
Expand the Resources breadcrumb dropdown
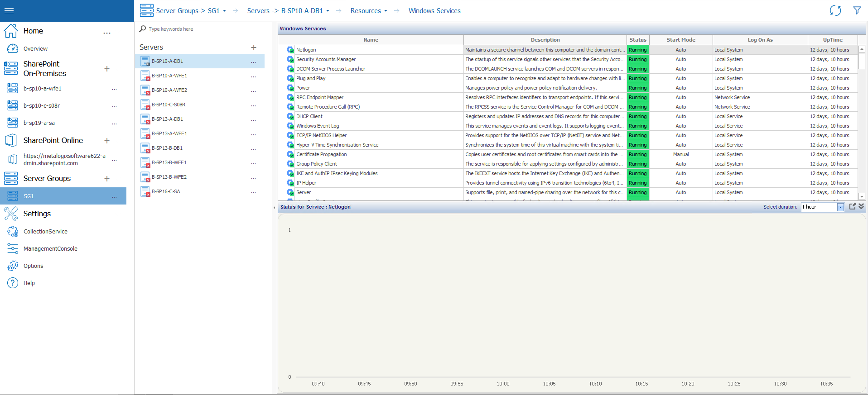[386, 11]
